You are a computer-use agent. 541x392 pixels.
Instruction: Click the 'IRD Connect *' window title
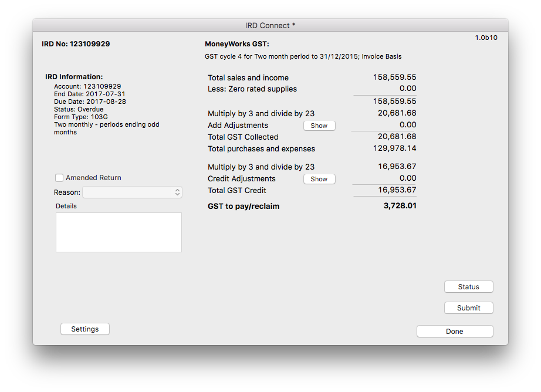click(270, 26)
